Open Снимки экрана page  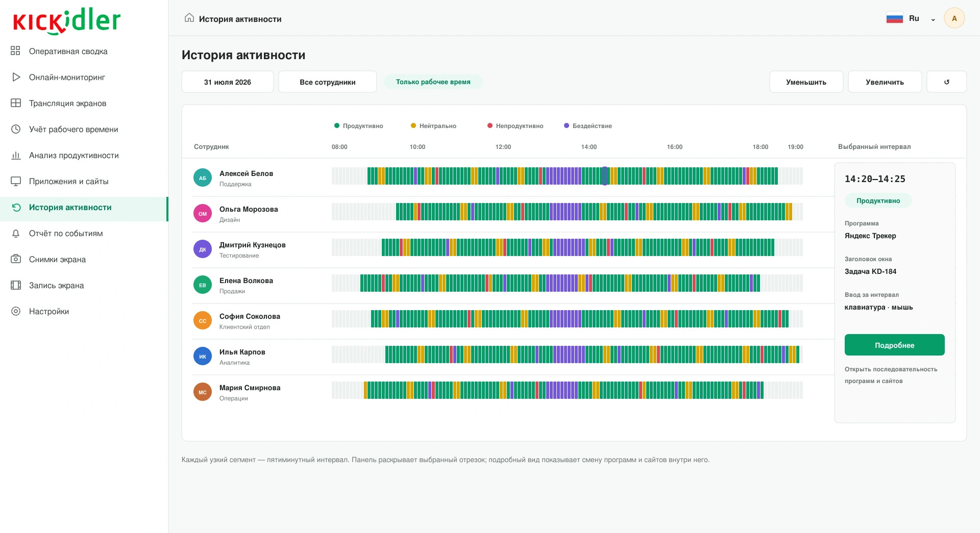click(x=84, y=259)
